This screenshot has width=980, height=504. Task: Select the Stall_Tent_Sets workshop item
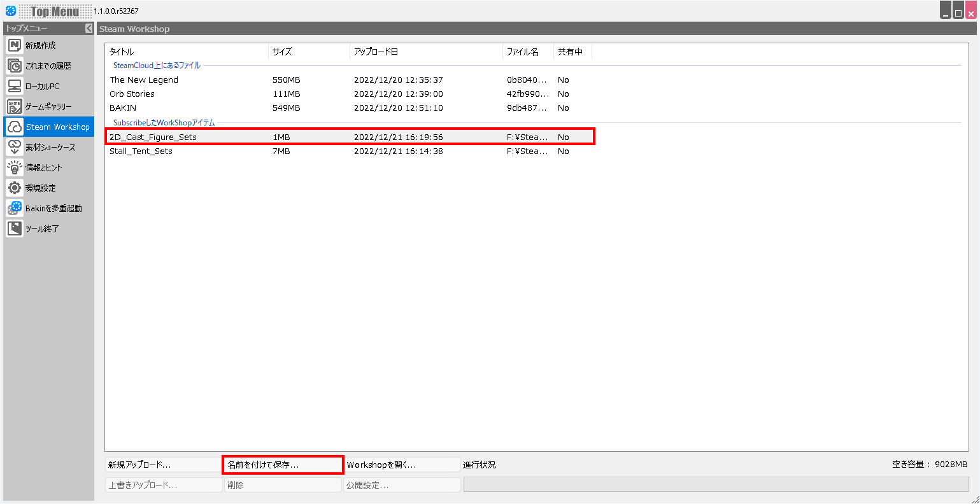[x=141, y=151]
